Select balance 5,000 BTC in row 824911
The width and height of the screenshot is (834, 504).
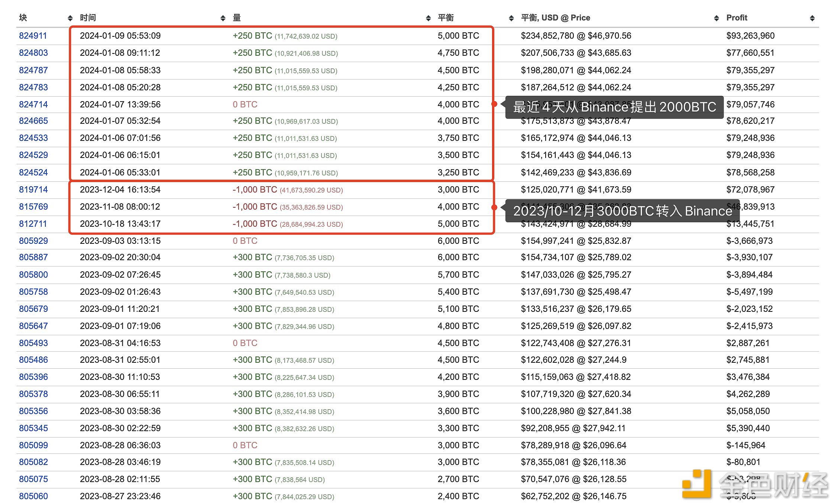click(x=458, y=36)
